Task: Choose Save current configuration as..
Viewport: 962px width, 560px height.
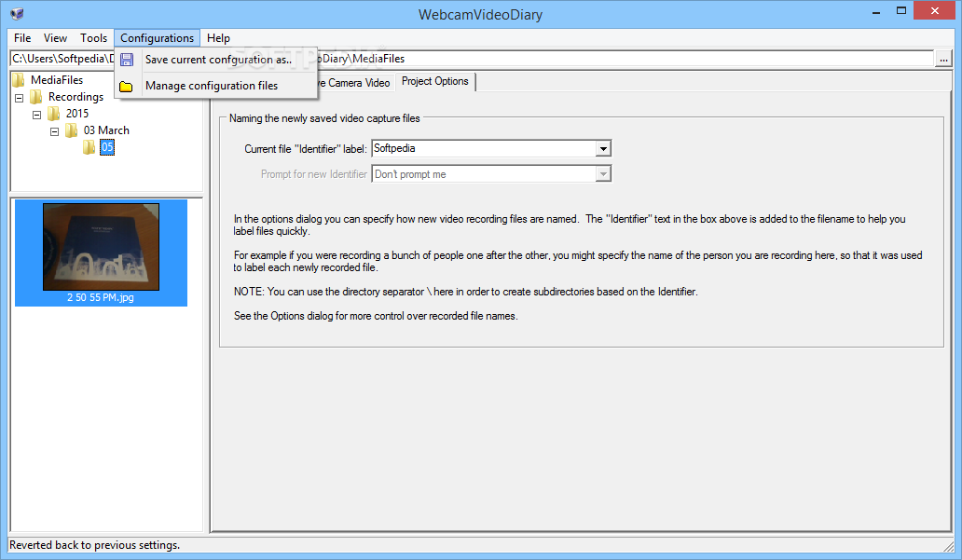Action: 218,60
